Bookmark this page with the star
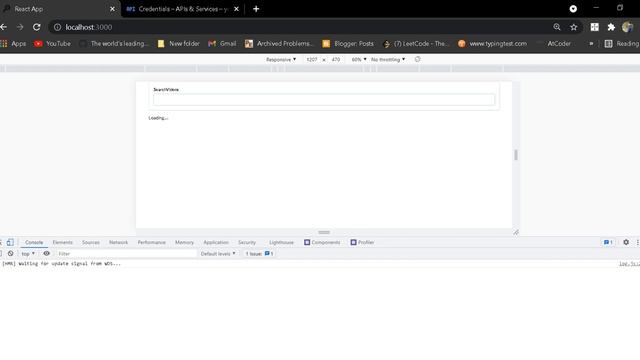The width and height of the screenshot is (640, 360). point(573,27)
